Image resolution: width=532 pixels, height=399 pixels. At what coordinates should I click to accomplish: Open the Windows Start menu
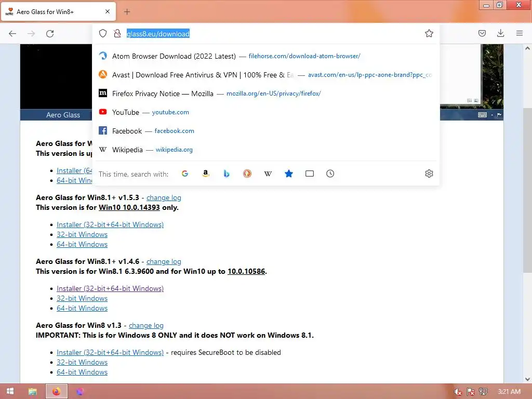tap(10, 391)
